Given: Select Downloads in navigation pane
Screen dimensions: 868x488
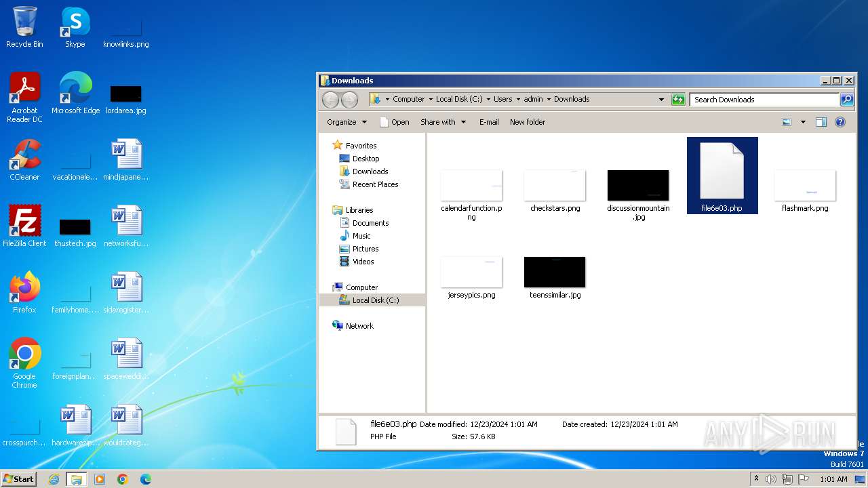Looking at the screenshot, I should coord(370,171).
